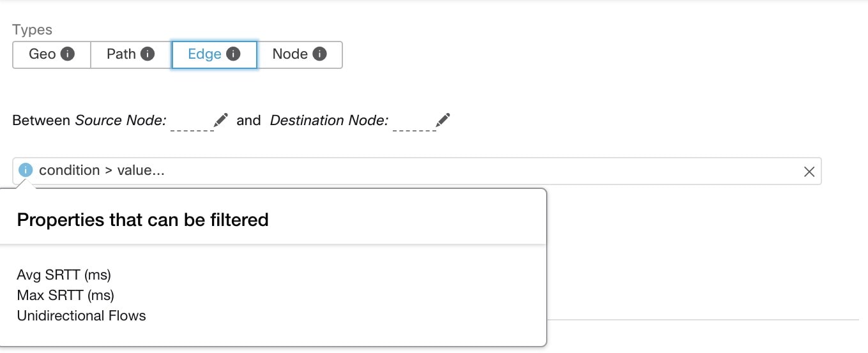Click the 'Properties that can be filtered' heading
This screenshot has height=353, width=868.
click(142, 220)
